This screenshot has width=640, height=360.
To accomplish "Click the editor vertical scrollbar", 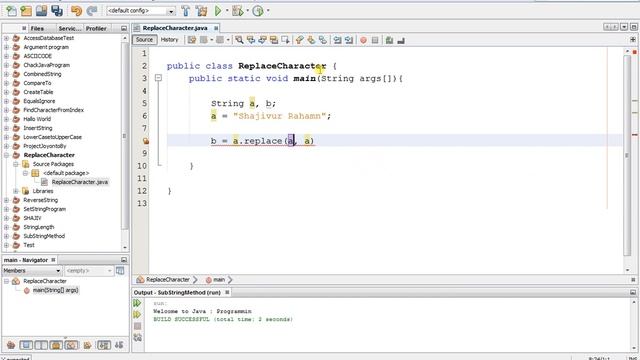I will (x=627, y=155).
